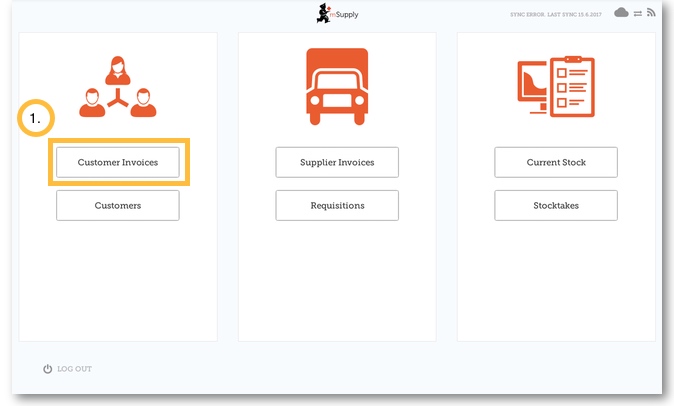Click the wireless signal icon in header
The width and height of the screenshot is (674, 406).
652,13
